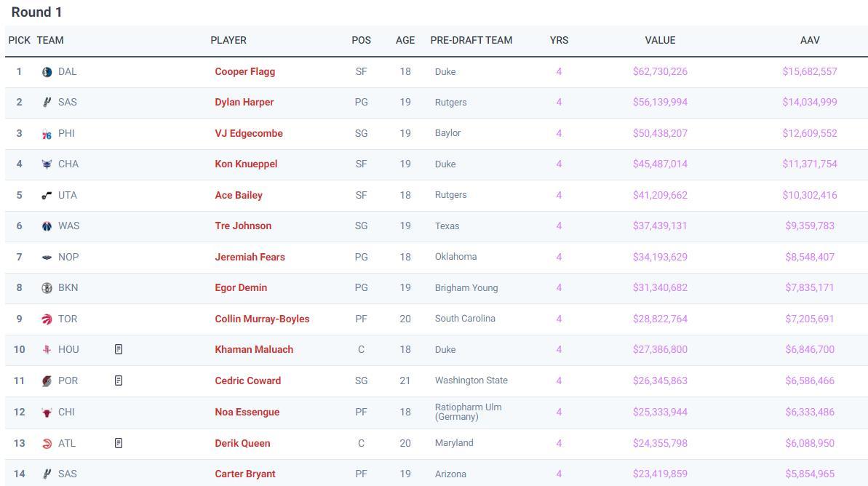Open the note icon for Atlanta's pick
868x486 pixels.
(119, 443)
